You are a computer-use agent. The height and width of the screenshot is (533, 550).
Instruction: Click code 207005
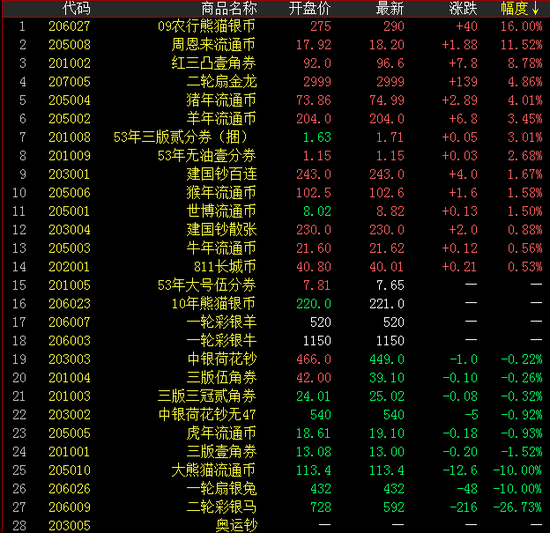click(69, 82)
